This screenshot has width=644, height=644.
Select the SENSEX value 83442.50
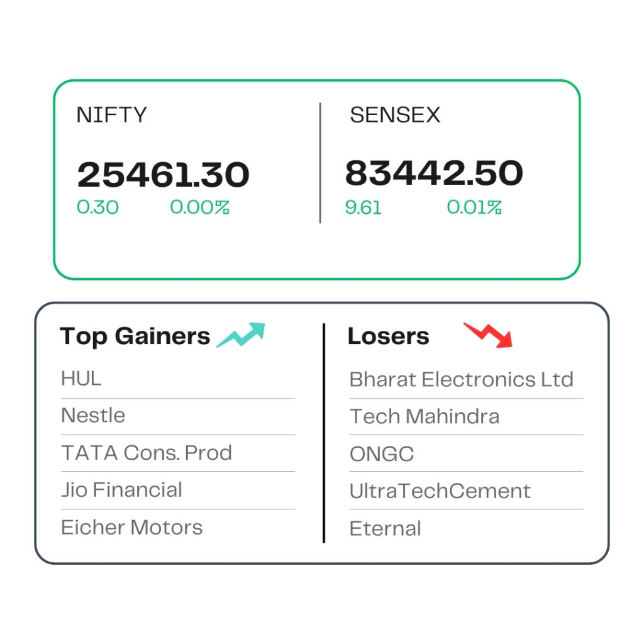[434, 173]
